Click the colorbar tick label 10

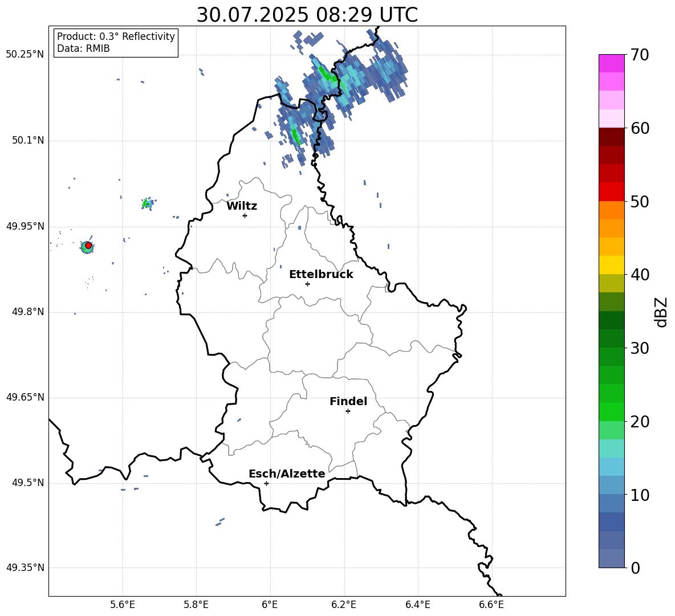640,495
